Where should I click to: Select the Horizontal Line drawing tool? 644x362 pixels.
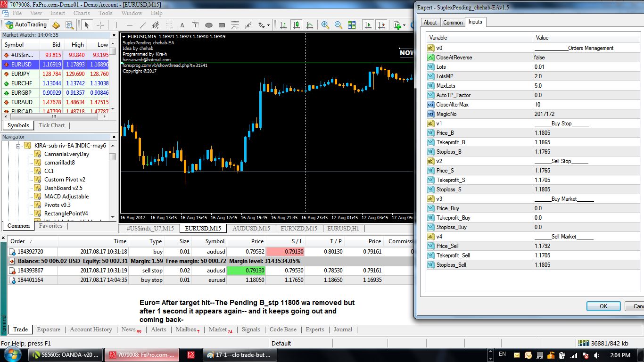pyautogui.click(x=130, y=25)
